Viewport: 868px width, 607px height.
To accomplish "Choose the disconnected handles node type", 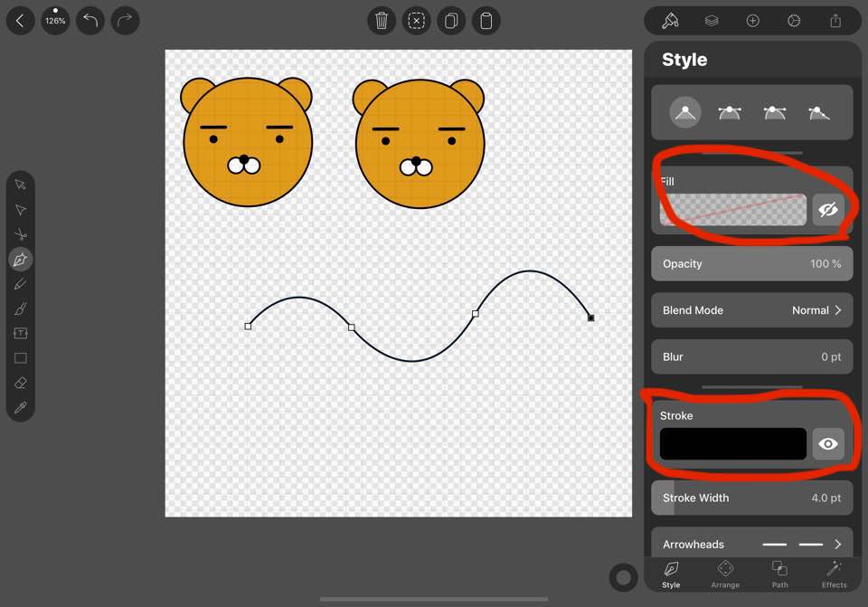I will pos(819,112).
